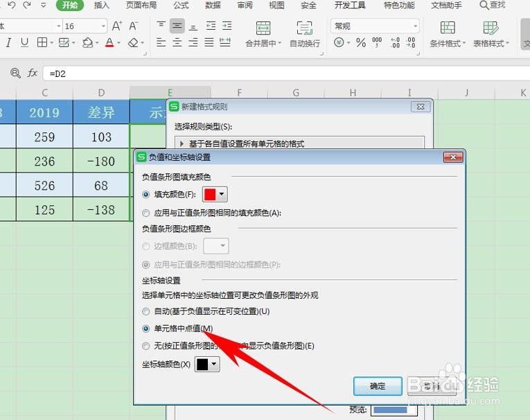Viewport: 530px width, 420px height.
Task: Apply top vertical alignment
Action: pyautogui.click(x=161, y=26)
